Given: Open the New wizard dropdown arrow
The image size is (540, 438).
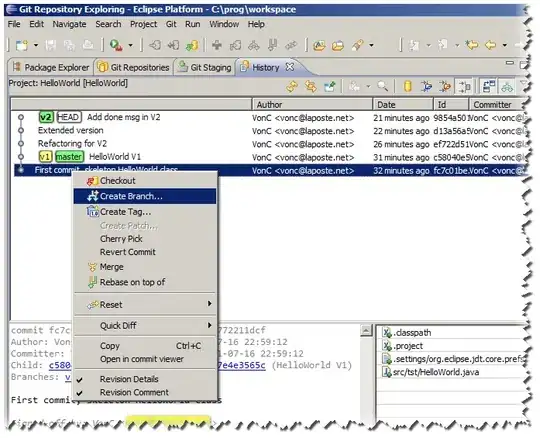Looking at the screenshot, I should (x=36, y=45).
